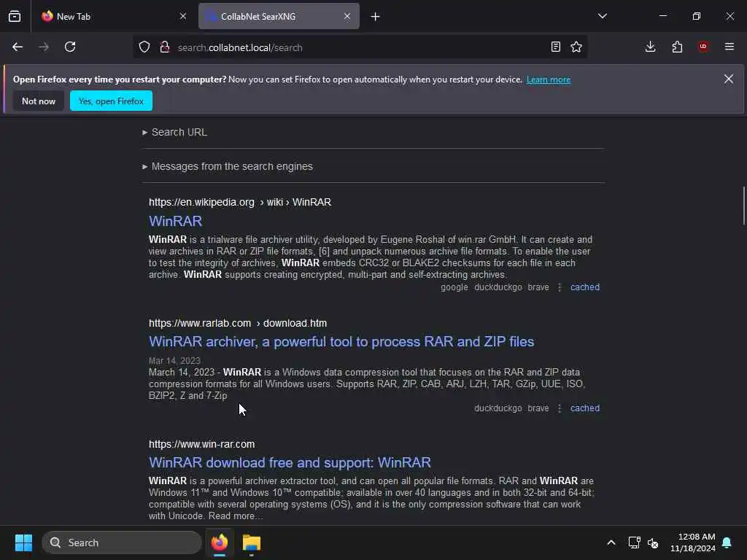Open the notifications bell icon
Image resolution: width=747 pixels, height=560 pixels.
(727, 542)
